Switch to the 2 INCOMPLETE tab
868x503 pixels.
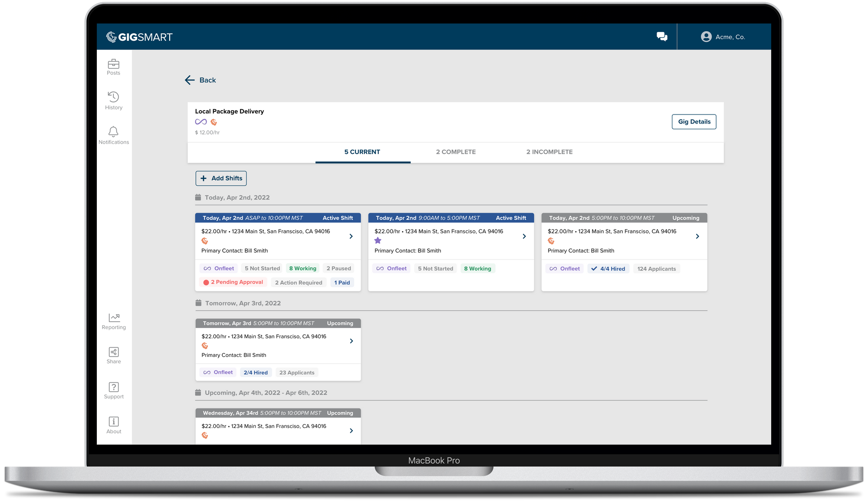click(x=549, y=152)
